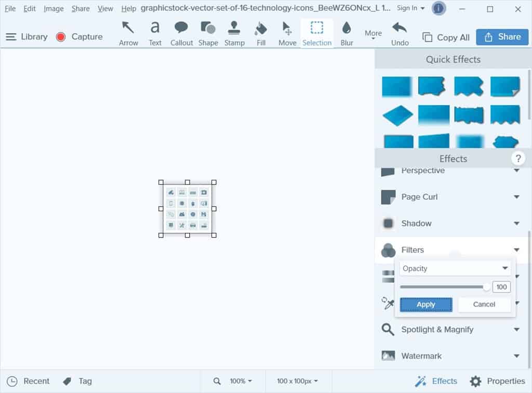This screenshot has height=393, width=532.
Task: Cancel the Opacity filter popup
Action: coord(484,305)
